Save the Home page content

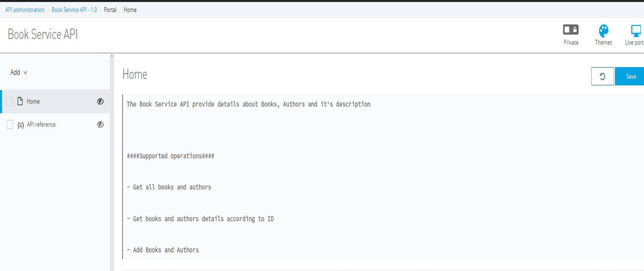click(631, 76)
